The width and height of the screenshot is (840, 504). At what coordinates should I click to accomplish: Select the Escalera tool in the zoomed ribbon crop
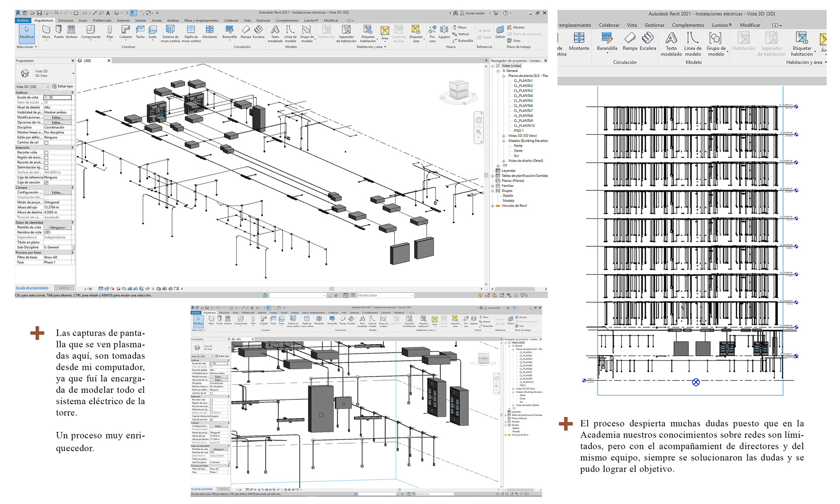647,41
